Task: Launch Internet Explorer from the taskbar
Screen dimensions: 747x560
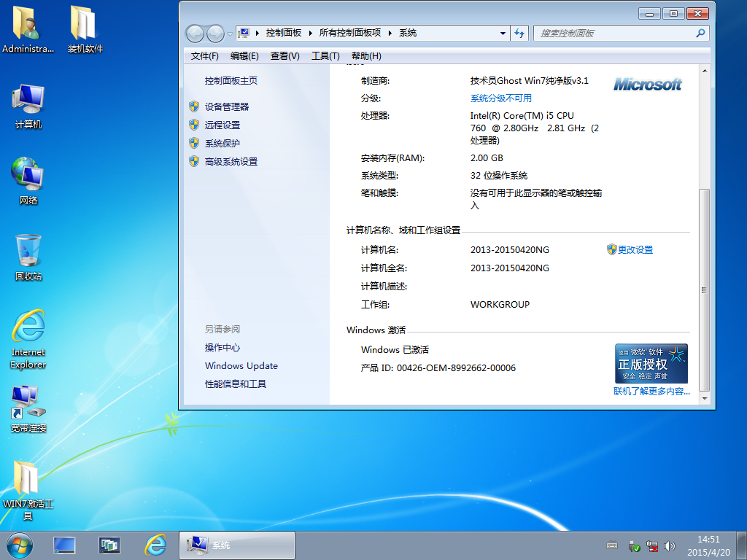Action: pyautogui.click(x=155, y=545)
